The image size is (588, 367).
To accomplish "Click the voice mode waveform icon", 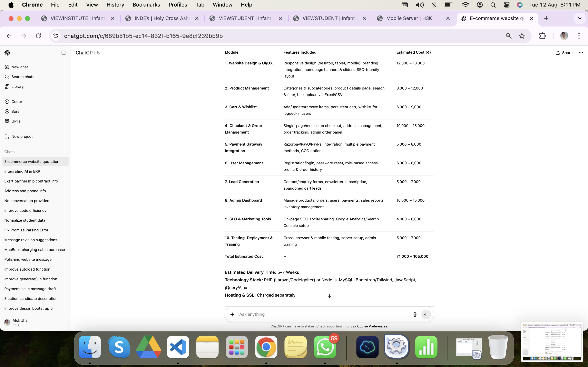I will (x=426, y=314).
